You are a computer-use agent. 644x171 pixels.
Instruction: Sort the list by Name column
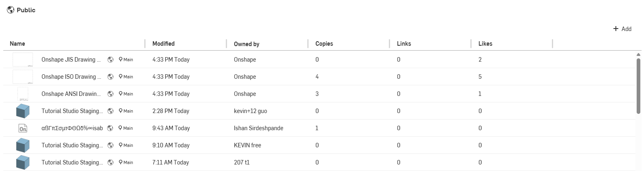coord(18,44)
